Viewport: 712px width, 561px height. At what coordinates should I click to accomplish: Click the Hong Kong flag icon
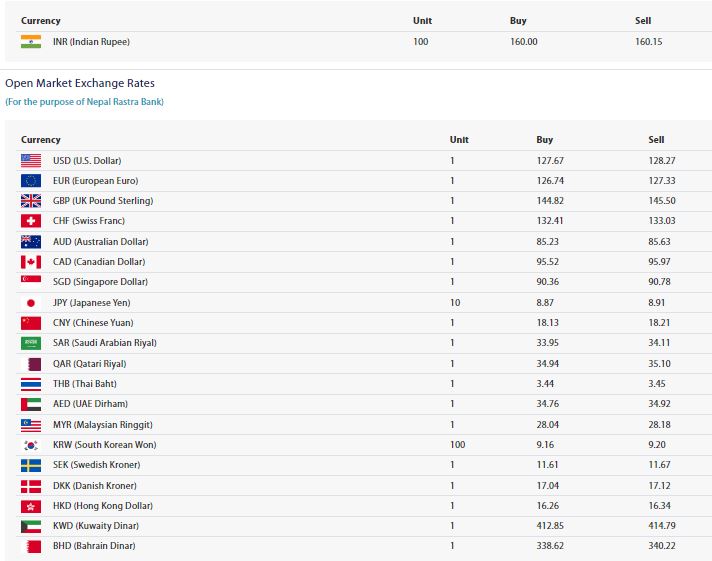[x=31, y=506]
